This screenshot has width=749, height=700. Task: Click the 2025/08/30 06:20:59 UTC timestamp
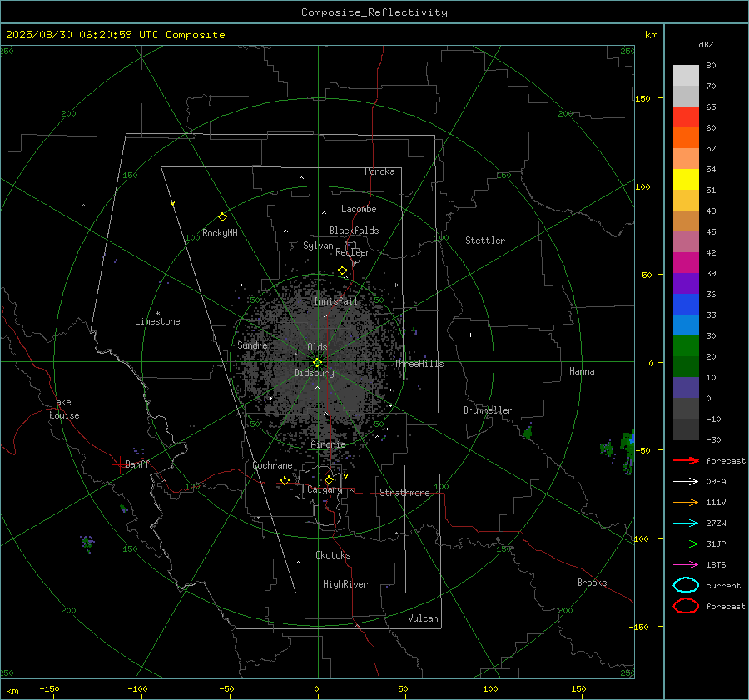click(x=69, y=35)
